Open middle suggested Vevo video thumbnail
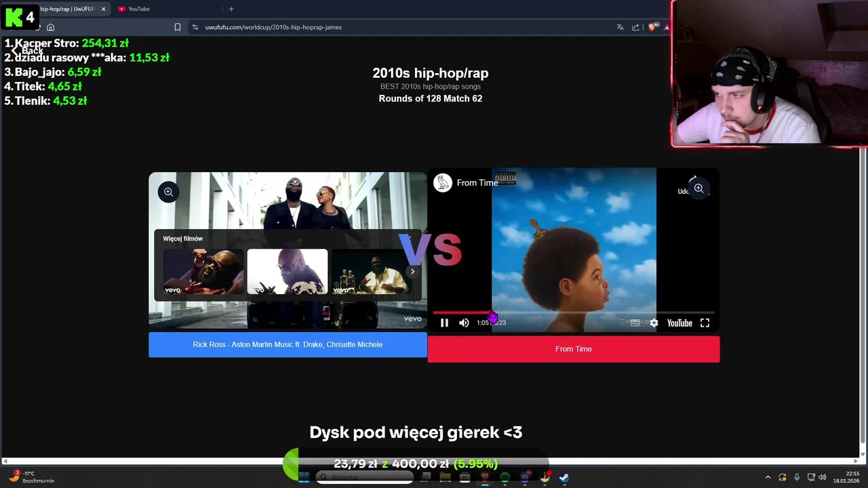 pyautogui.click(x=287, y=272)
